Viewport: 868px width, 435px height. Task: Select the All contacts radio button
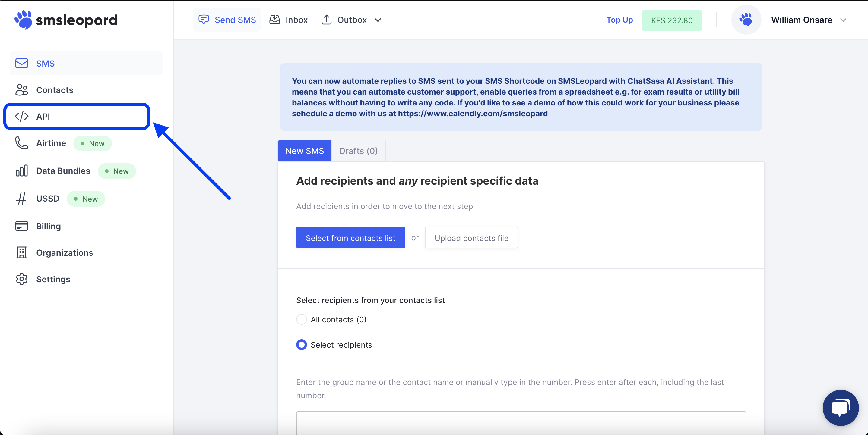click(x=302, y=320)
